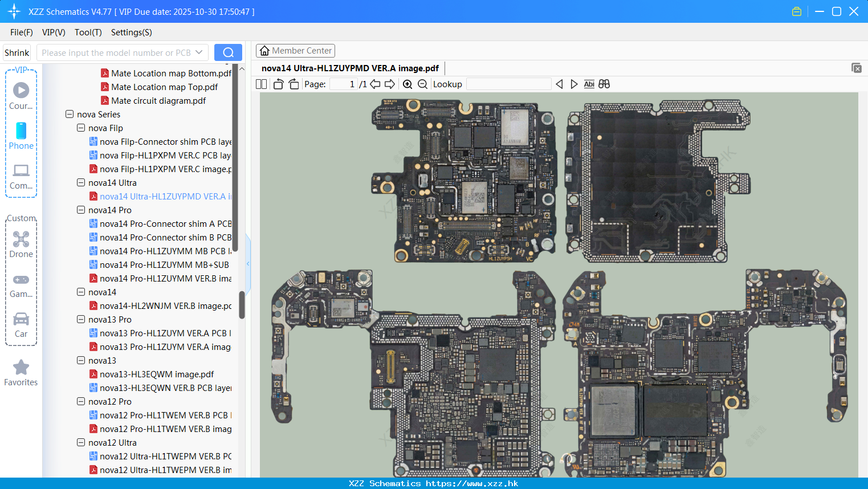Viewport: 868px width, 489px height.
Task: Open the Car category
Action: tap(21, 325)
